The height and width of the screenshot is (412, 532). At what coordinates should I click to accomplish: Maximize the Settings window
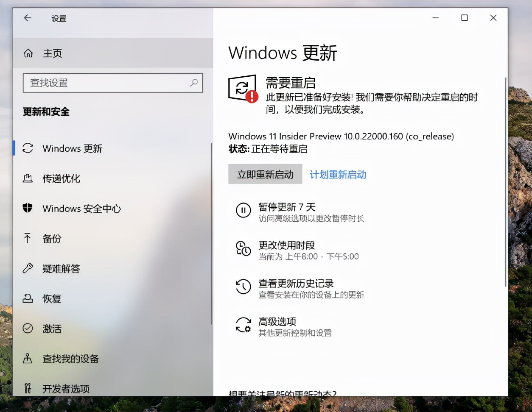[x=465, y=18]
